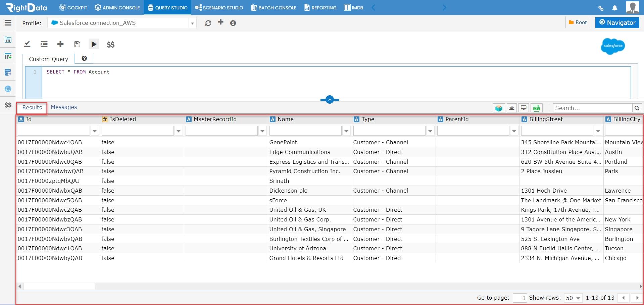
Task: Go to the next results page
Action: pos(637,298)
